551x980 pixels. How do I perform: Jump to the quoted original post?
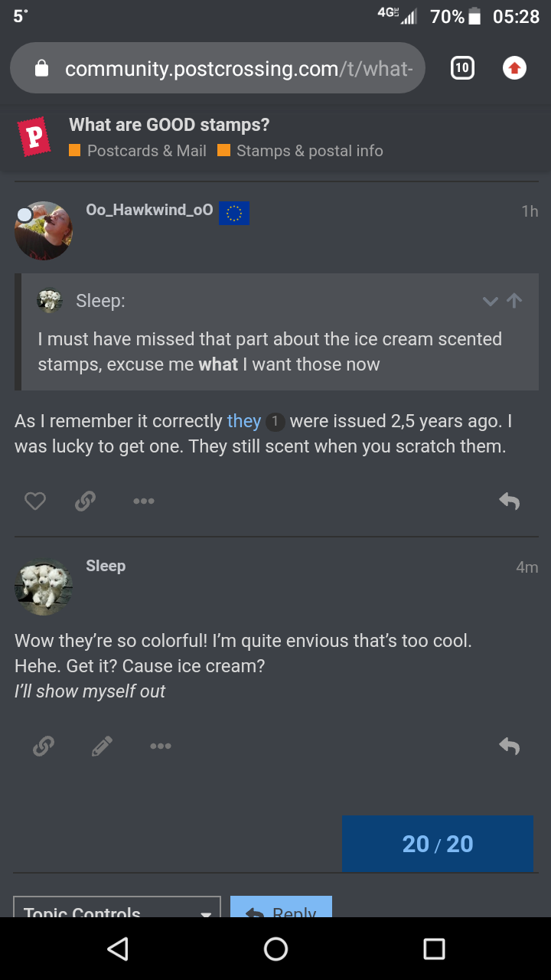515,301
